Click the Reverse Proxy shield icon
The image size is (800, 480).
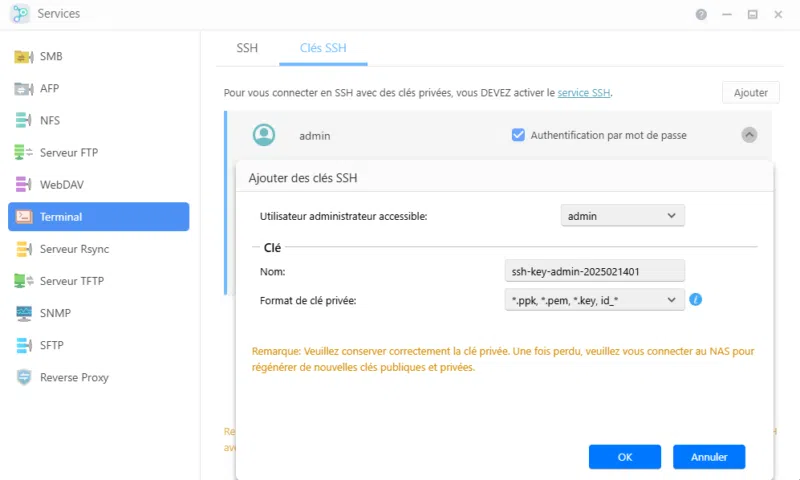pos(24,377)
